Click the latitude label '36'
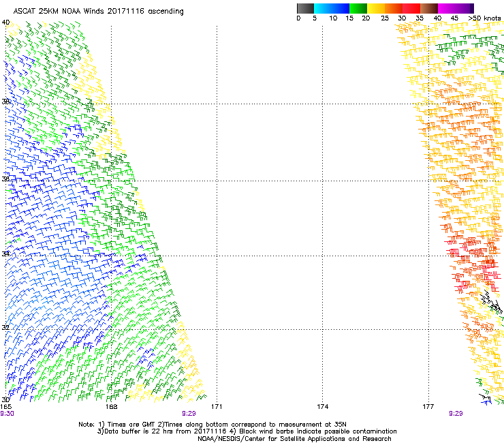The width and height of the screenshot is (504, 443). pos(5,179)
